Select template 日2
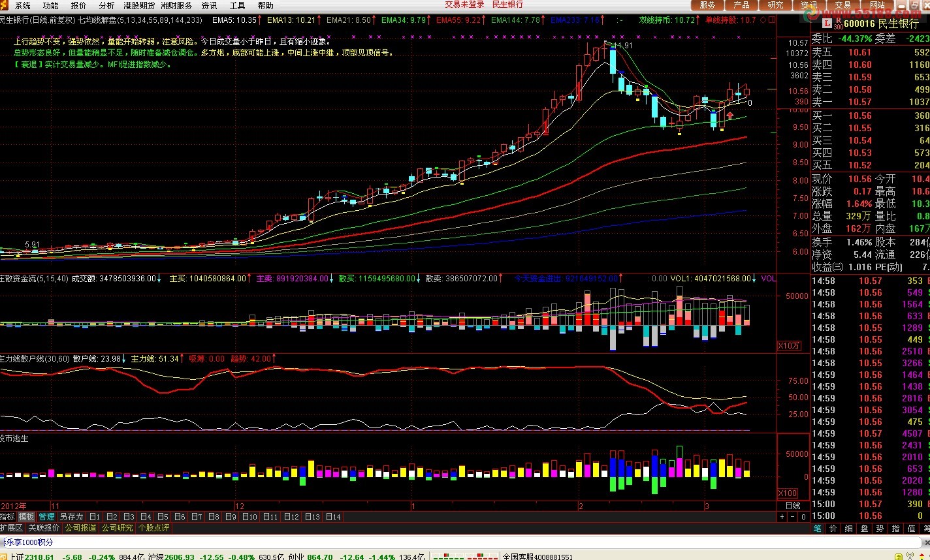 tap(112, 517)
